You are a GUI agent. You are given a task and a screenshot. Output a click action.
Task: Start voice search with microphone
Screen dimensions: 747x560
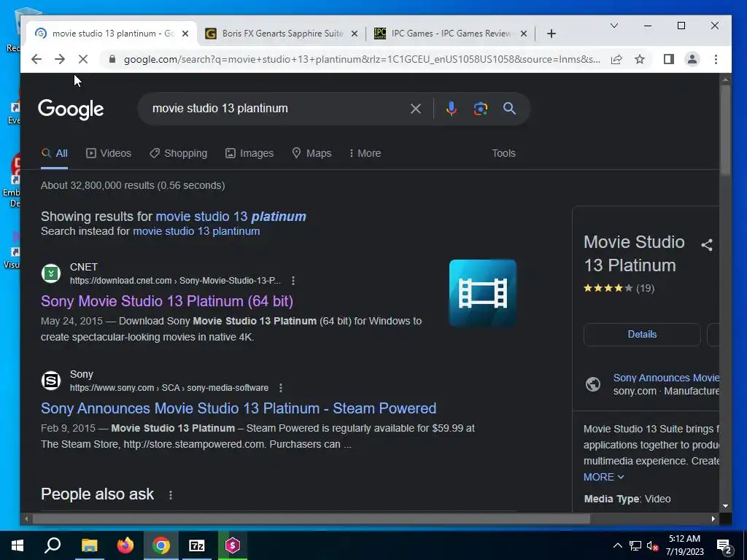click(451, 109)
